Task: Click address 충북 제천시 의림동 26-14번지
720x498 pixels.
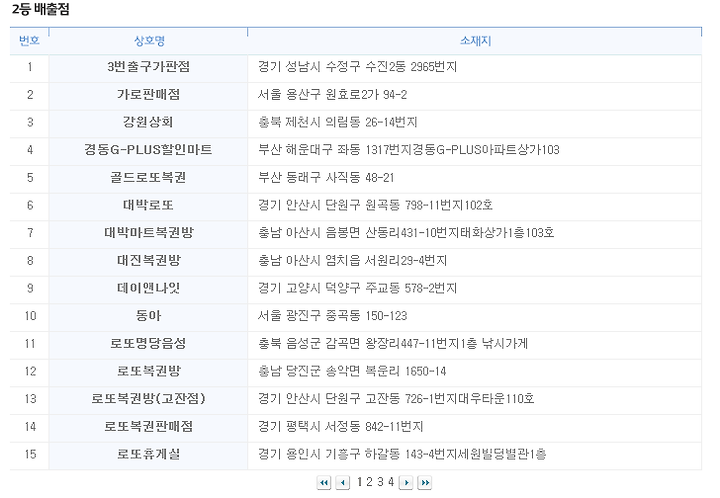Action: pyautogui.click(x=338, y=122)
